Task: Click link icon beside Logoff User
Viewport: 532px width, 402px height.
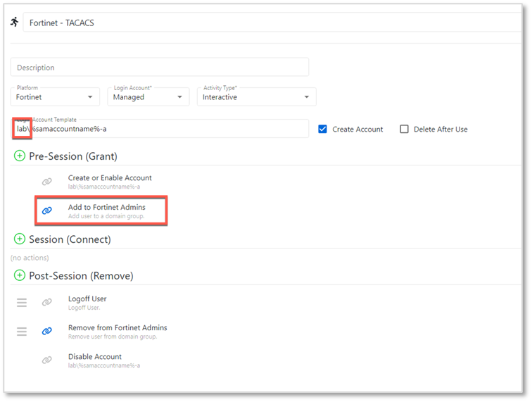Action: (47, 302)
